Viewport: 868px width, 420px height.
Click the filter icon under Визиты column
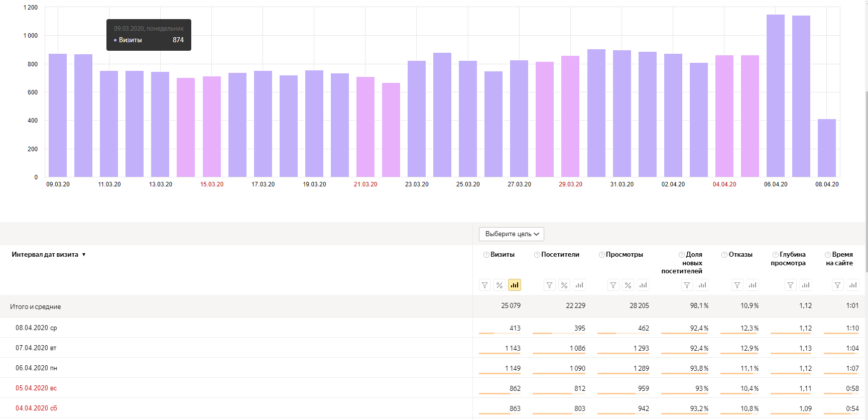coord(484,285)
